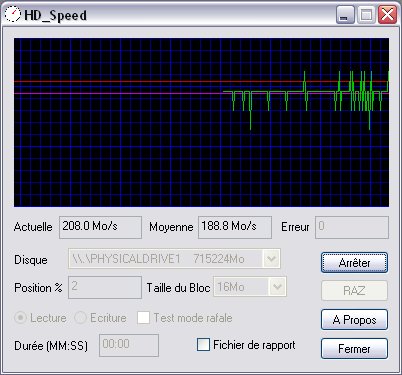Maximize the HD_Speed window
Viewport: 402px width, 375px height.
tap(366, 15)
